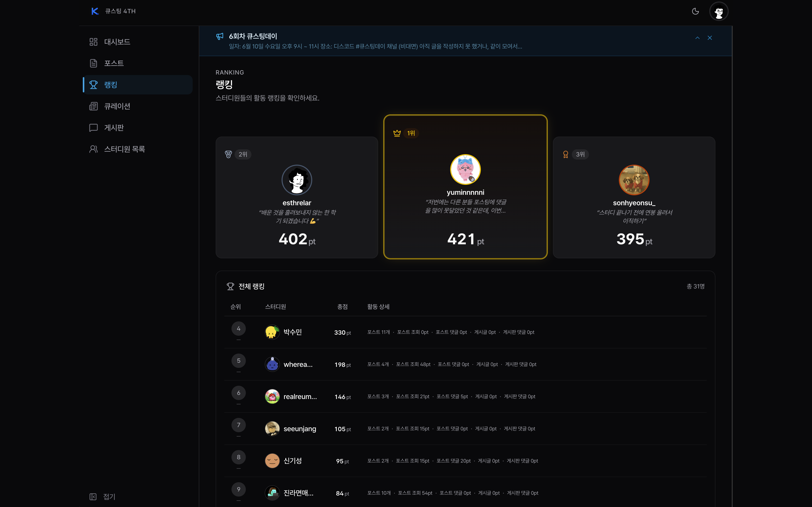This screenshot has width=812, height=507.
Task: Toggle dark mode with the moon icon
Action: click(695, 11)
